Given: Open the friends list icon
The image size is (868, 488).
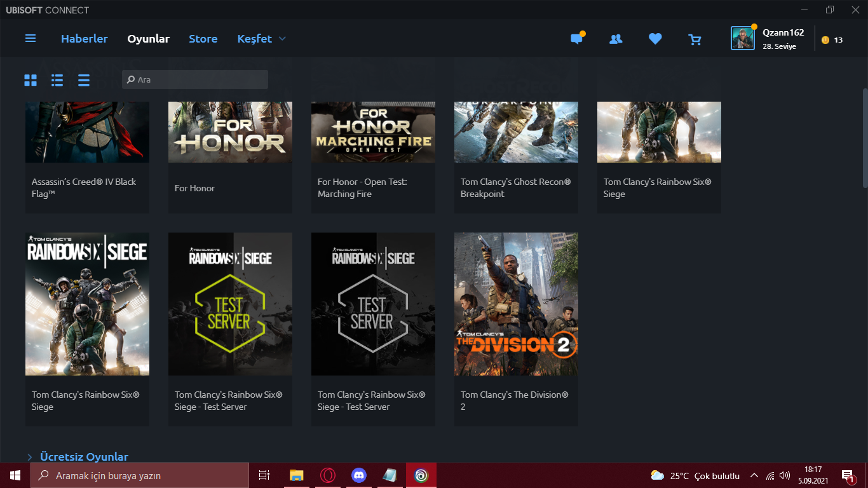Looking at the screenshot, I should coord(616,39).
